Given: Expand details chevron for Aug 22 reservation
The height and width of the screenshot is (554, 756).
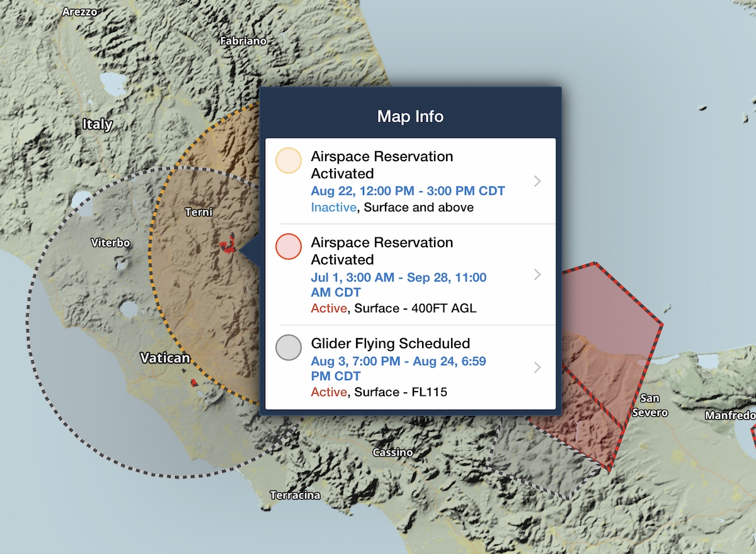Looking at the screenshot, I should click(537, 181).
